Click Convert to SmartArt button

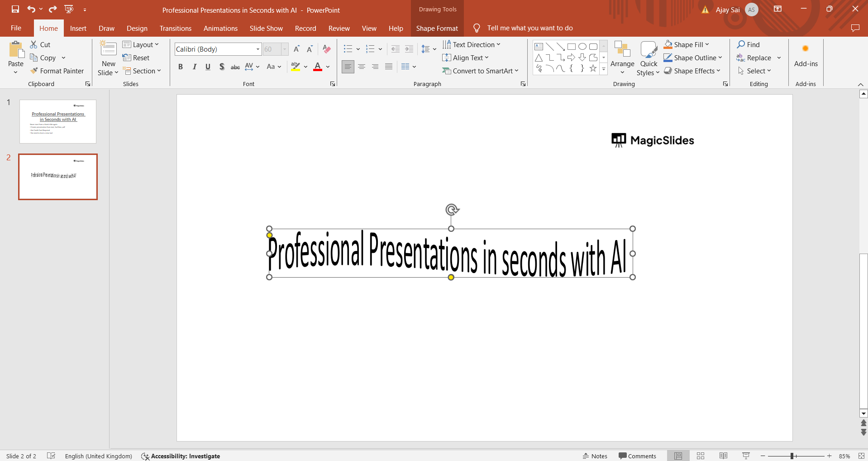click(x=480, y=71)
